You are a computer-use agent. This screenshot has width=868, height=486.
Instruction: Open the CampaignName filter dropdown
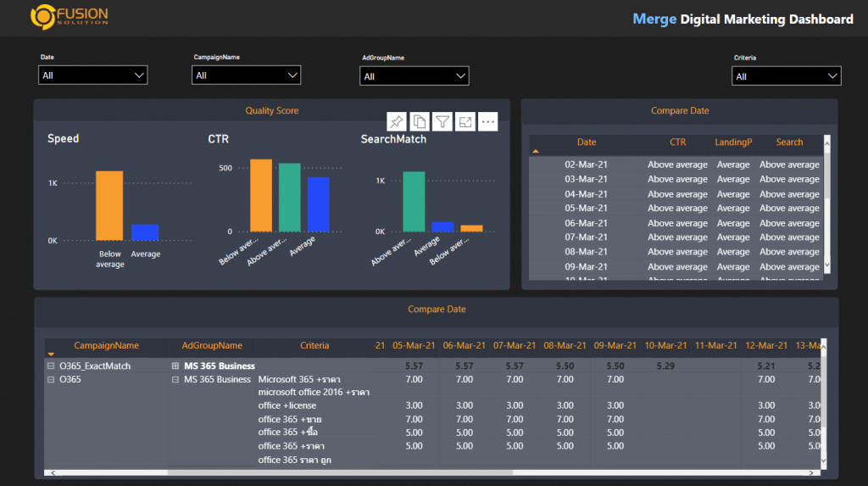coord(247,75)
